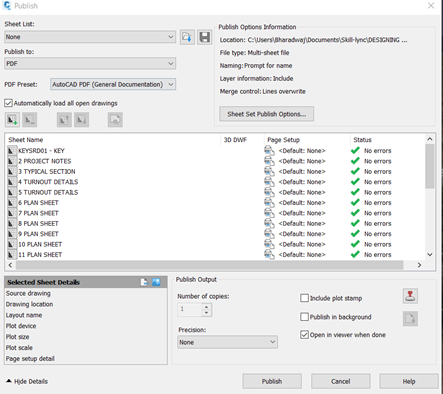Click the page setup icon in 4 TURNOUT DETAILS row

pos(269,182)
